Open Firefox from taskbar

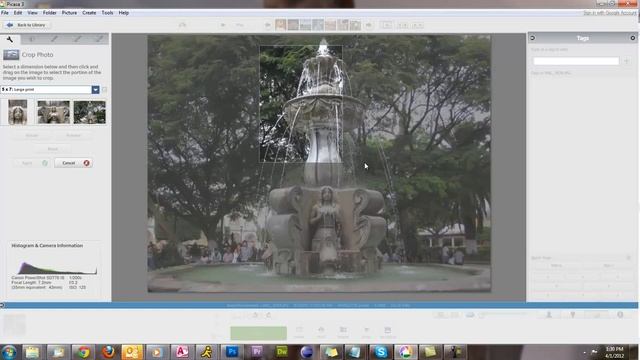(x=108, y=352)
